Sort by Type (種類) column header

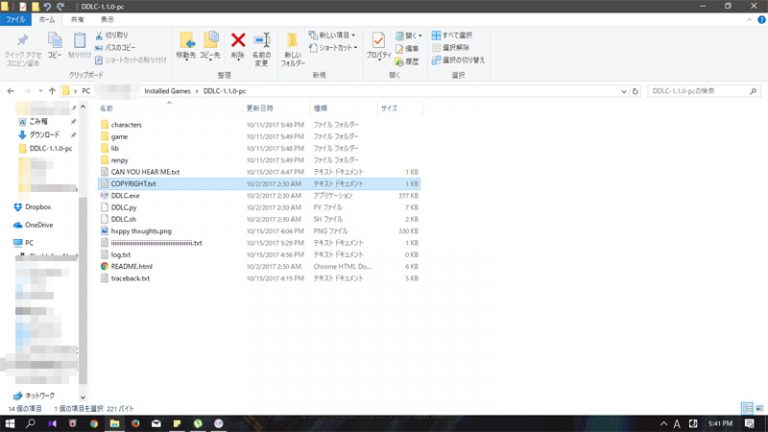pos(320,108)
